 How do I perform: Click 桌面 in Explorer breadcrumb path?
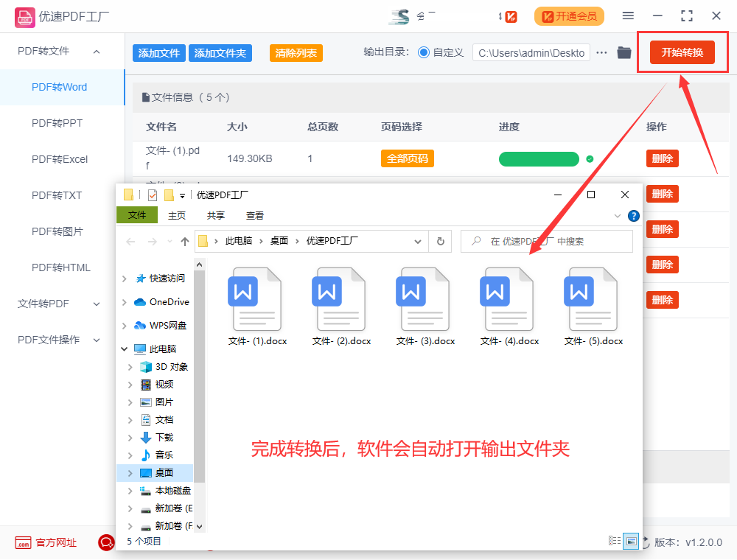point(279,241)
